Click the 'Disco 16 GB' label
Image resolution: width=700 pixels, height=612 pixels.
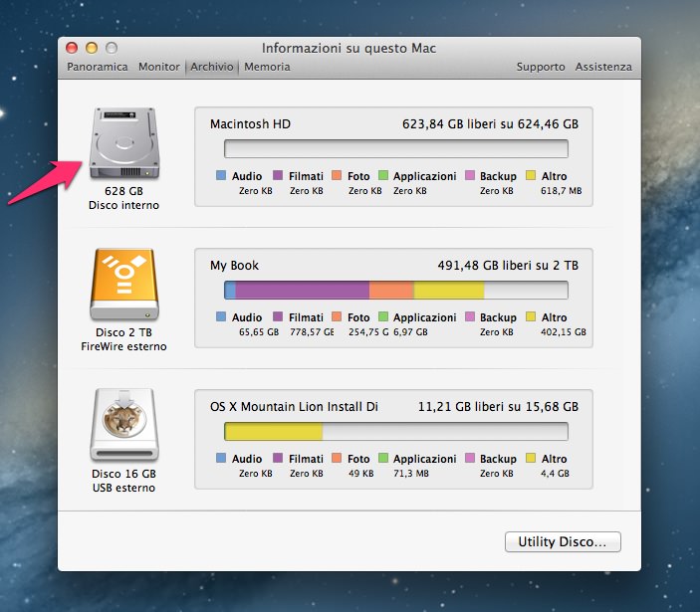point(123,474)
